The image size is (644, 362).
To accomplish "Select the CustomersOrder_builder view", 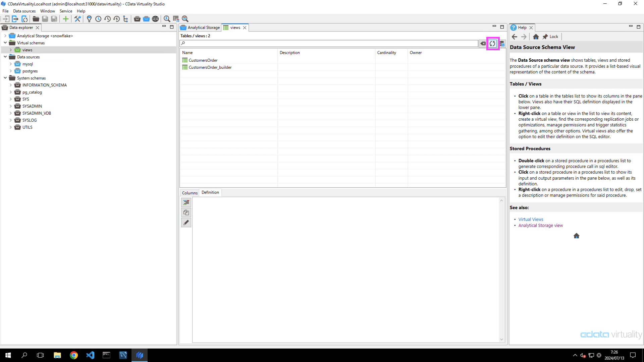I will click(x=210, y=67).
